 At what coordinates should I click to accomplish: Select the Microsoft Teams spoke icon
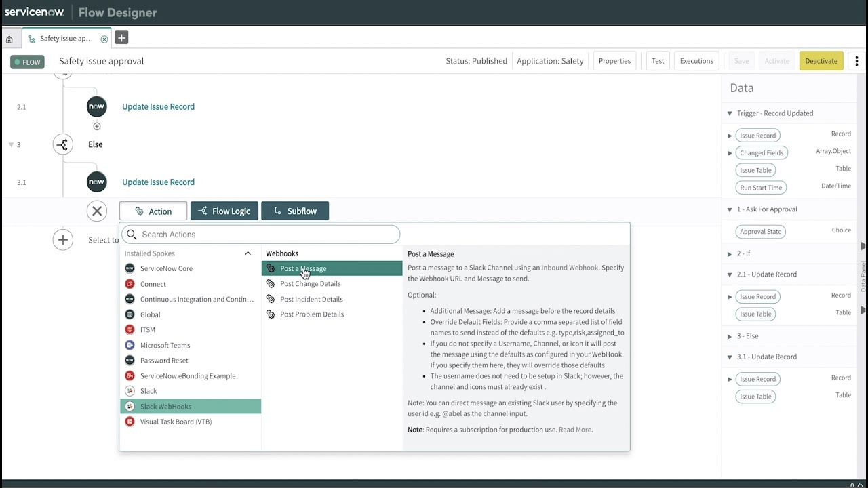pos(130,345)
